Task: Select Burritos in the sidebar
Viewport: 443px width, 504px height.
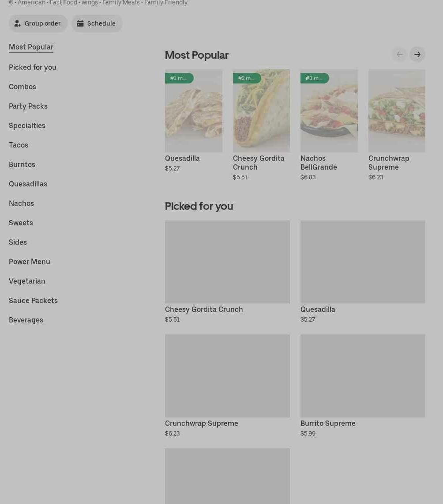Action: pyautogui.click(x=22, y=164)
